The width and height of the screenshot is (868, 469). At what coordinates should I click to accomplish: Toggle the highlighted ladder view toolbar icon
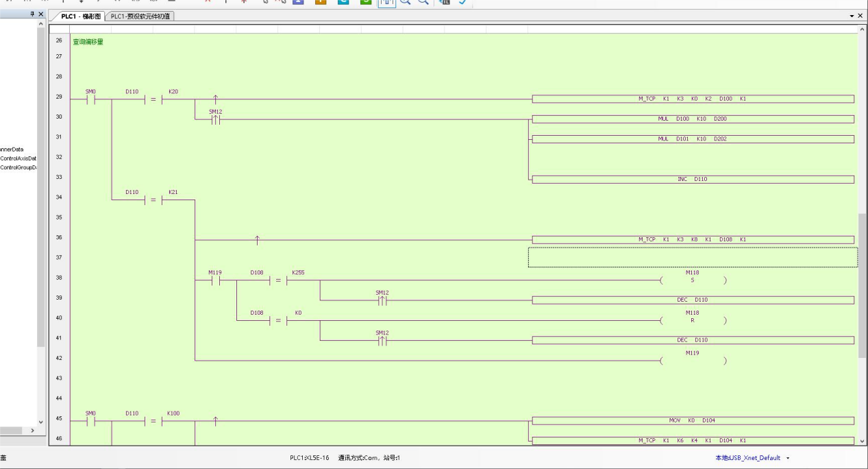[x=388, y=2]
